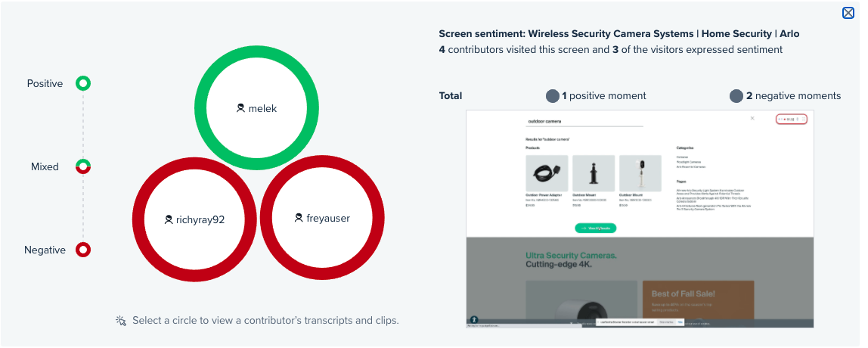Click the dot beside 2 negative moments
Viewport: 868px width, 348px height.
pyautogui.click(x=736, y=96)
